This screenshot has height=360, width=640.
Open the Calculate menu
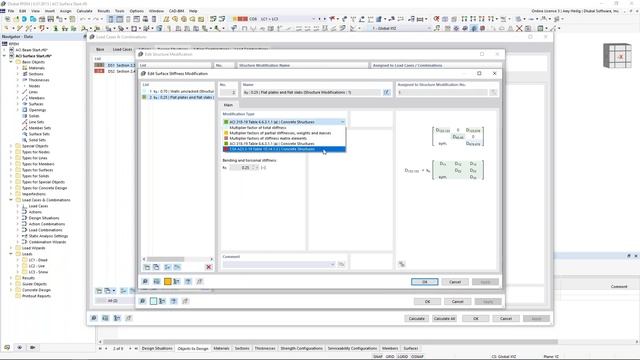click(x=84, y=11)
